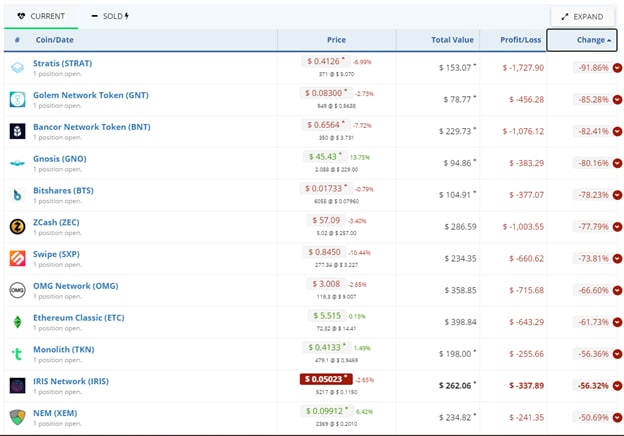The image size is (624, 436).
Task: Click the $ 45.43 Gnosis price badge
Action: pos(325,157)
